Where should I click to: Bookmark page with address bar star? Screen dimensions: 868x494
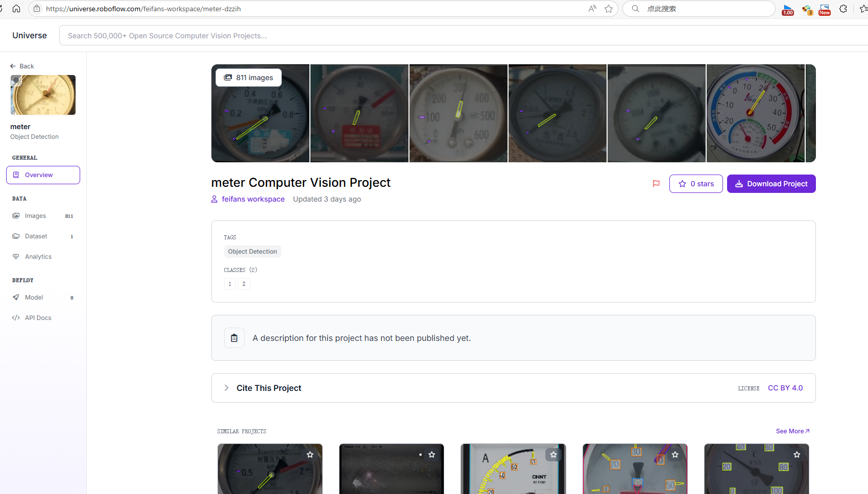[609, 9]
